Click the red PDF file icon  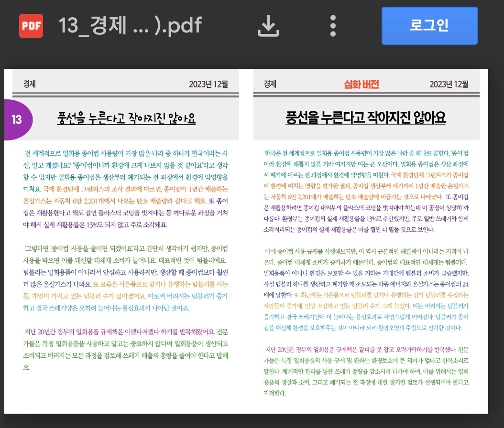(x=31, y=26)
